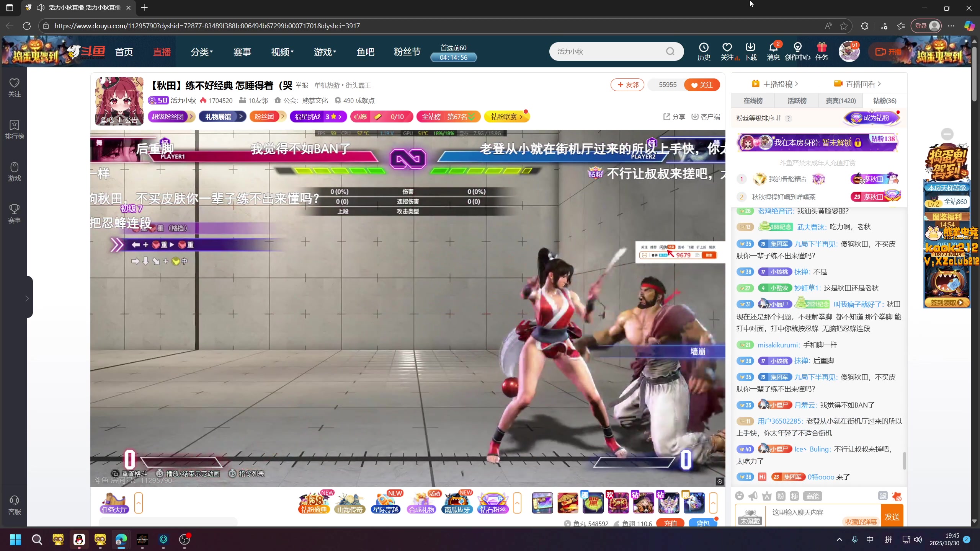This screenshot has height=551, width=980.
Task: Click the 下载 download icon in the header
Action: [750, 51]
